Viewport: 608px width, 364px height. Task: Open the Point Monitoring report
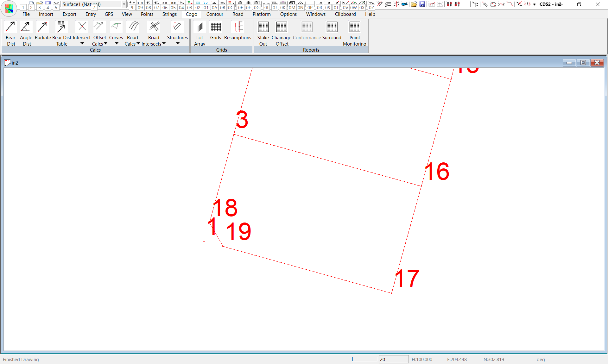pyautogui.click(x=355, y=28)
